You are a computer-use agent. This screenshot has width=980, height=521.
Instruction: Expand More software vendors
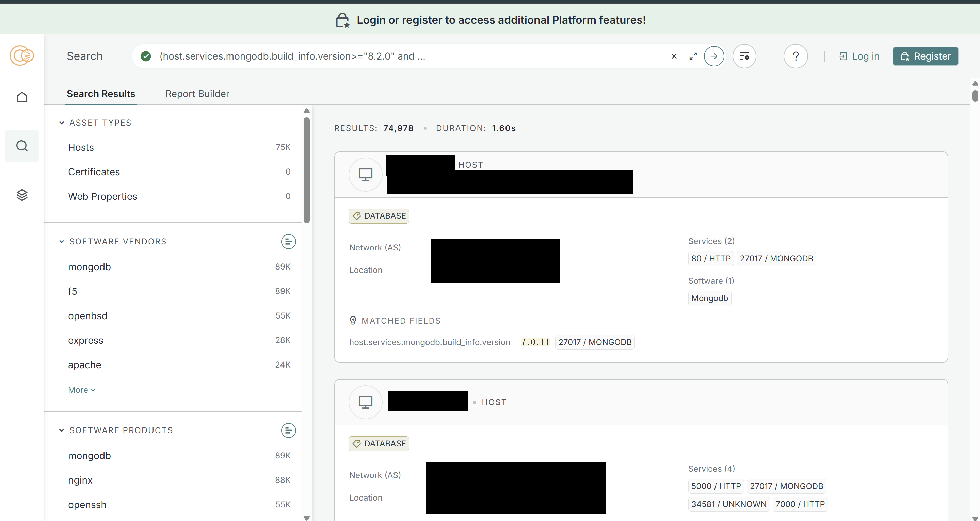pyautogui.click(x=81, y=390)
